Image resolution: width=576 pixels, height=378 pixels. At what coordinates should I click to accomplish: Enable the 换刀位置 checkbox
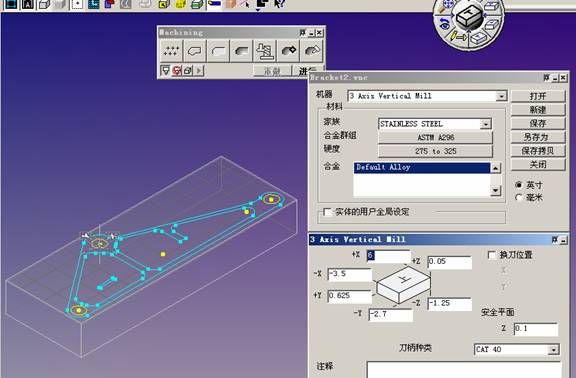tap(492, 255)
